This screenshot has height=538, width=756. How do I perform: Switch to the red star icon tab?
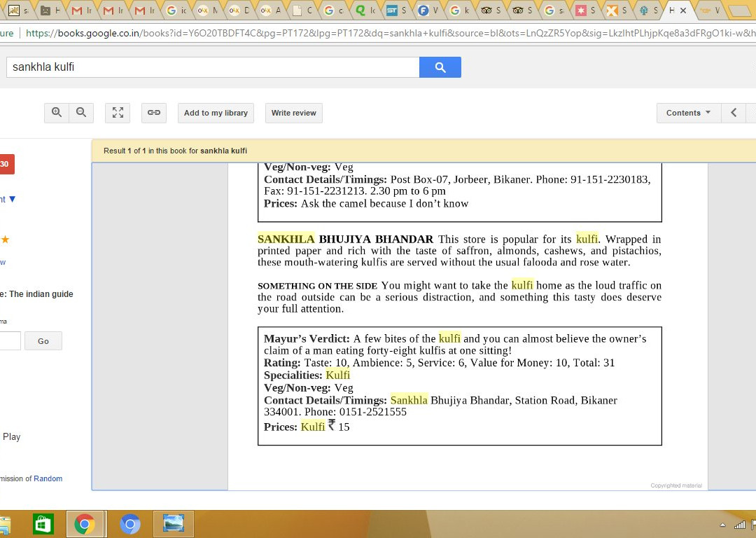tap(587, 10)
